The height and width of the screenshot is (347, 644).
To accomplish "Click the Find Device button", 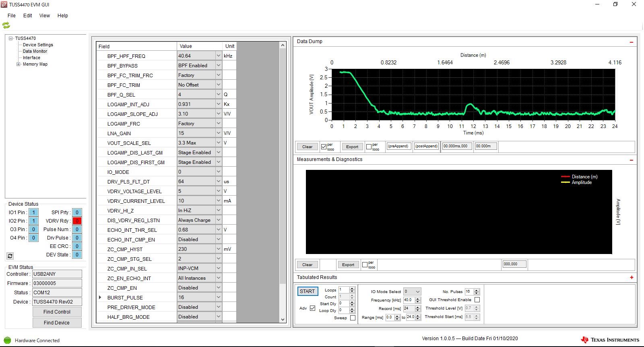I will [57, 323].
